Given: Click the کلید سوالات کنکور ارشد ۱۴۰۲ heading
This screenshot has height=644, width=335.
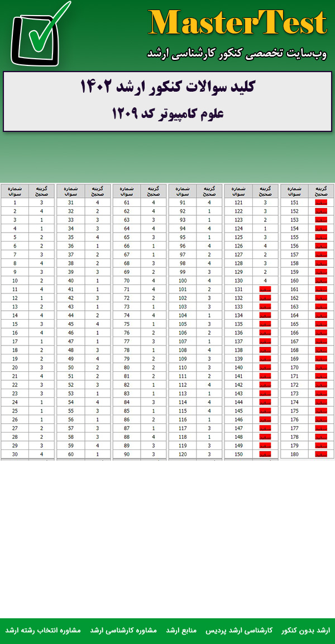Looking at the screenshot, I should 167,87.
